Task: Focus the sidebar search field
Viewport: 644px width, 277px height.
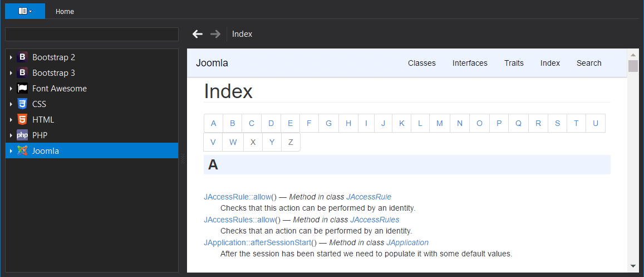Action: coord(92,35)
